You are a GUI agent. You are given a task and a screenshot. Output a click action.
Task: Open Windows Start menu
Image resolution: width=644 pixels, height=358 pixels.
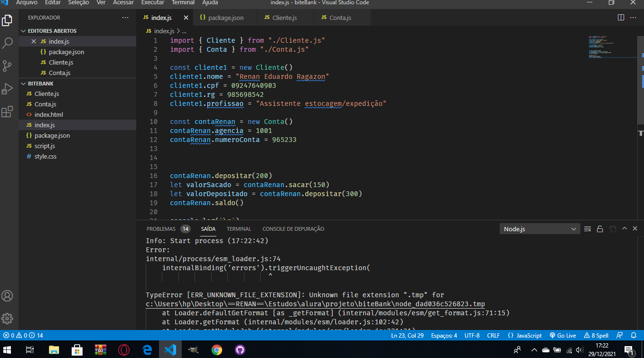pyautogui.click(x=8, y=350)
